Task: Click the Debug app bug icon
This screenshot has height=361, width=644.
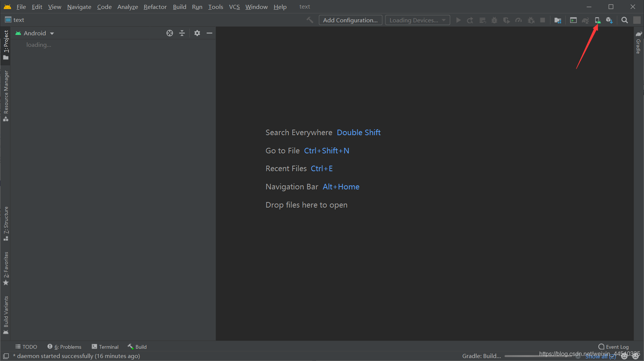Action: point(494,20)
